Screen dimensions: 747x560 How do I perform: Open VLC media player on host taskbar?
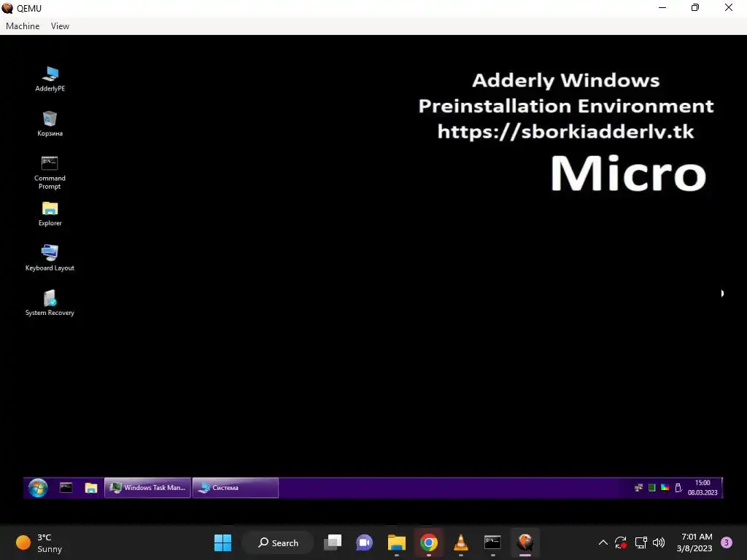coord(461,542)
